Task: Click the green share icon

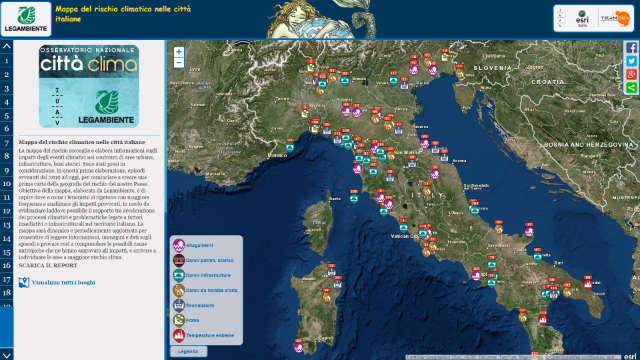Action: click(631, 88)
